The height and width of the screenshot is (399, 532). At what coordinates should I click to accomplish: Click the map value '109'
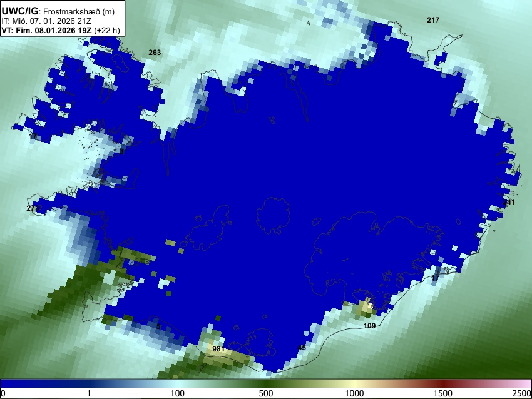tap(369, 326)
